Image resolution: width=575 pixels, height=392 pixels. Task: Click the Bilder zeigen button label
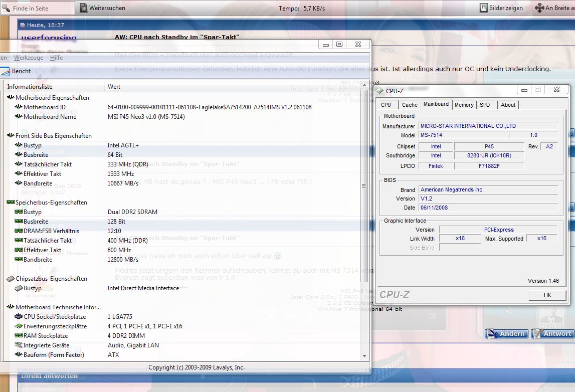(506, 8)
